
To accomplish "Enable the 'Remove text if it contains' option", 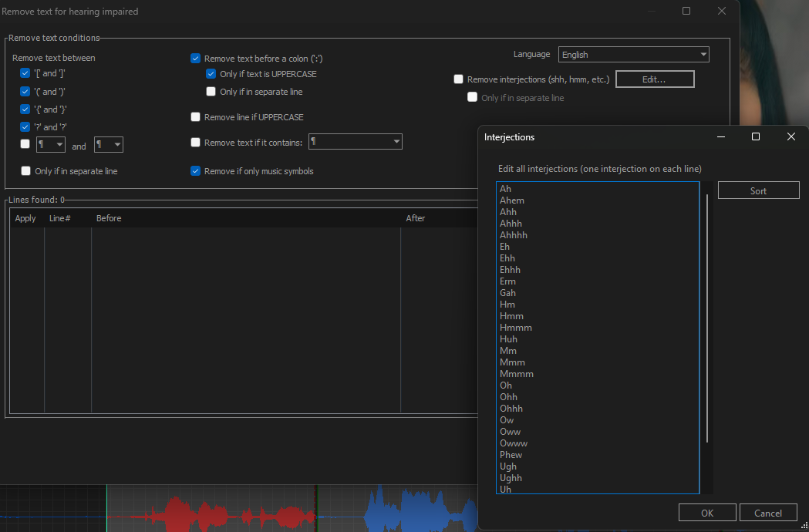I will click(x=195, y=141).
